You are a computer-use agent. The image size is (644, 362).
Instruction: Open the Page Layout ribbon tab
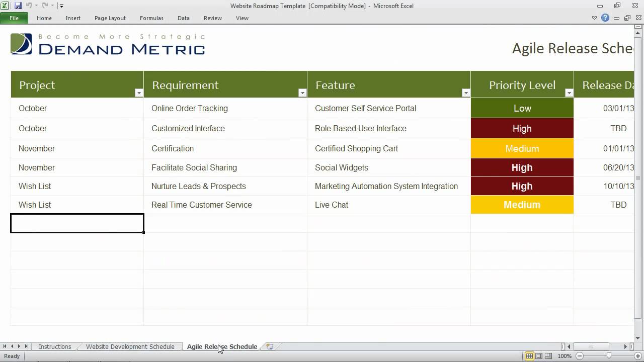[x=110, y=18]
